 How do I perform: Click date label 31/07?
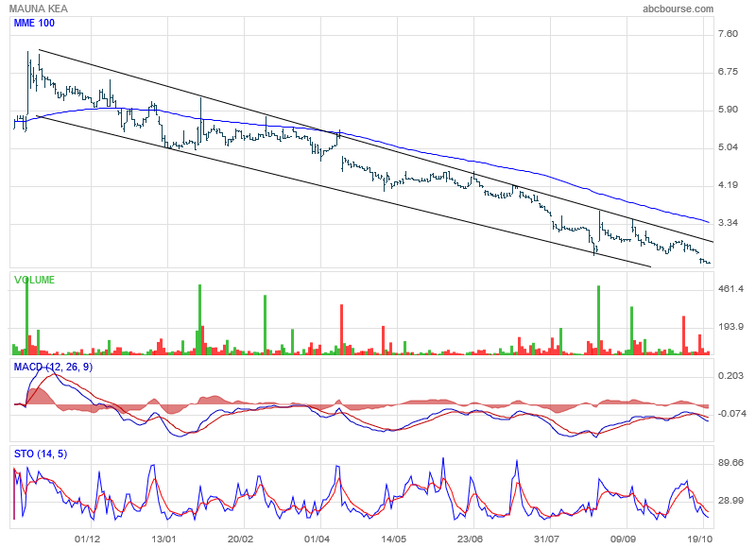[x=546, y=539]
